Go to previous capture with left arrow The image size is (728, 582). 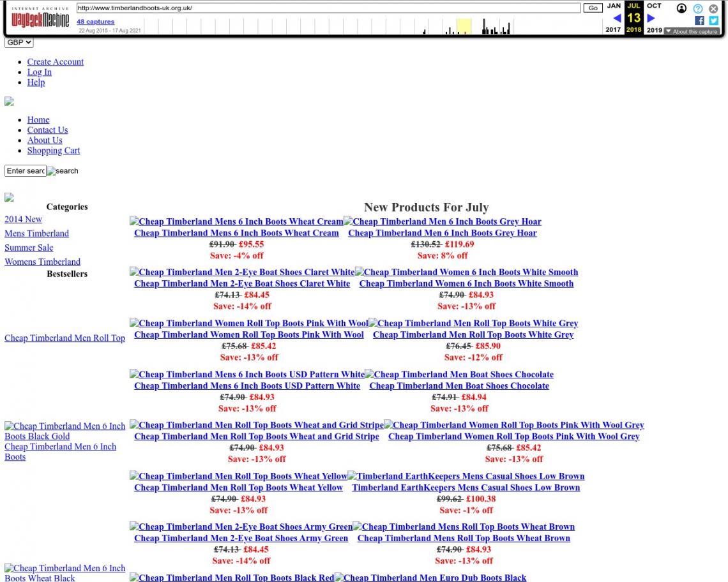[x=617, y=18]
